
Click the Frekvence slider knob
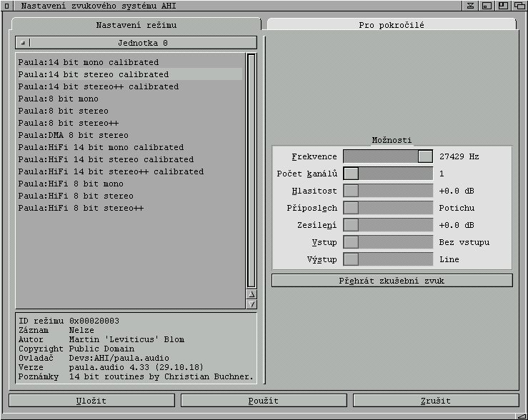(425, 156)
